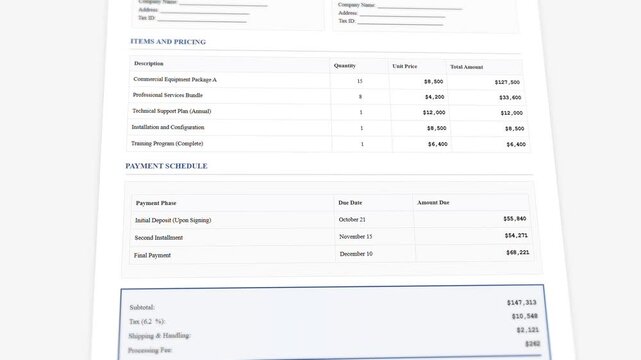
Task: Click the Shipping & Handling label
Action: (x=159, y=336)
